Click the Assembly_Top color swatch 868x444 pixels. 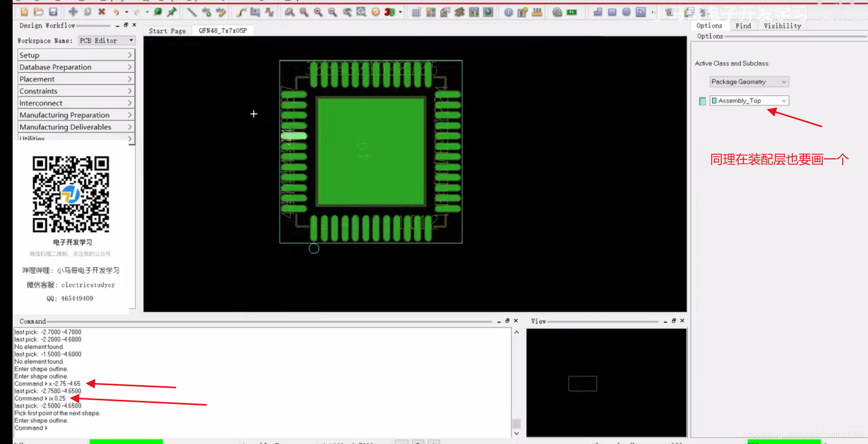pyautogui.click(x=702, y=101)
